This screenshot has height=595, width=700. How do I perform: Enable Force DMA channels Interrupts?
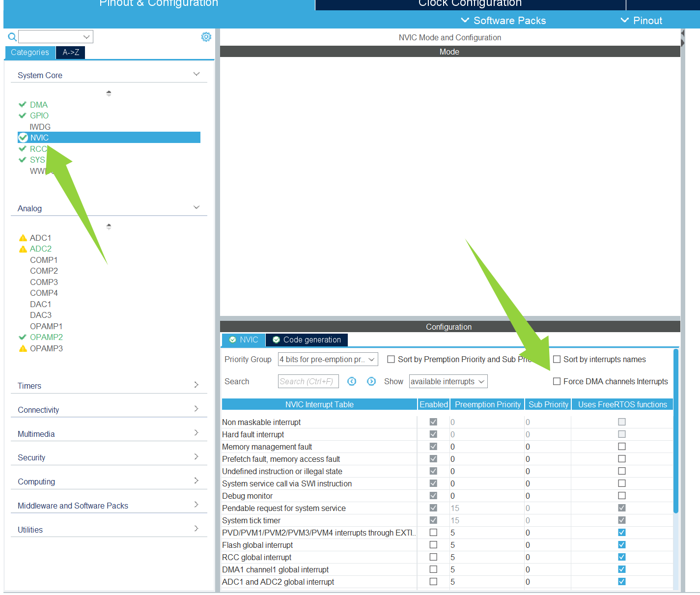[557, 381]
